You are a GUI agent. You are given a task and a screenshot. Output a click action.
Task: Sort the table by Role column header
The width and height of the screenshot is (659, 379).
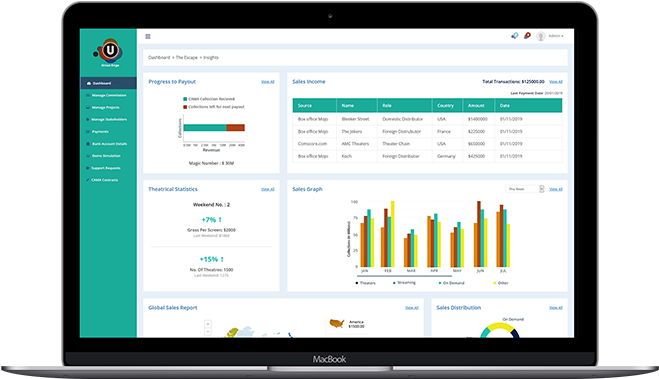(x=404, y=105)
